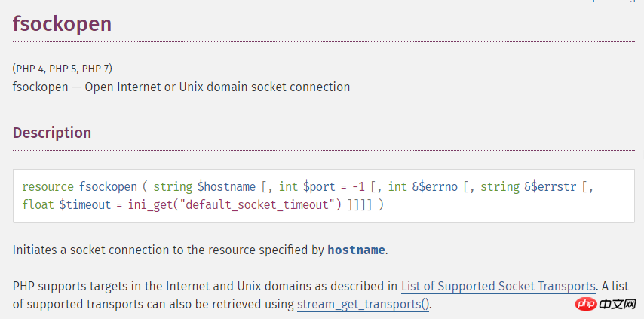Image resolution: width=644 pixels, height=319 pixels.
Task: Open List of Supported Socket Transports link
Action: pos(498,286)
